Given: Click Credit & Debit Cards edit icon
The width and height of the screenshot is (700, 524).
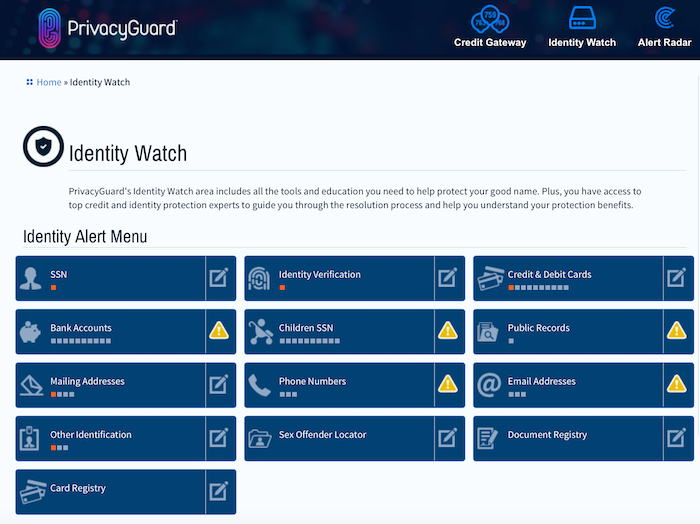Looking at the screenshot, I should tap(676, 278).
